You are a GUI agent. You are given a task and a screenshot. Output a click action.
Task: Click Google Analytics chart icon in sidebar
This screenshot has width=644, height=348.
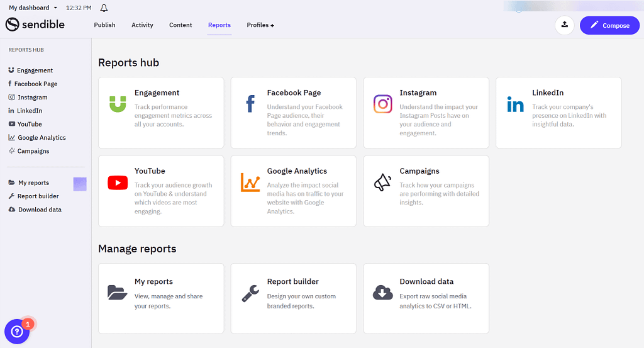(11, 137)
